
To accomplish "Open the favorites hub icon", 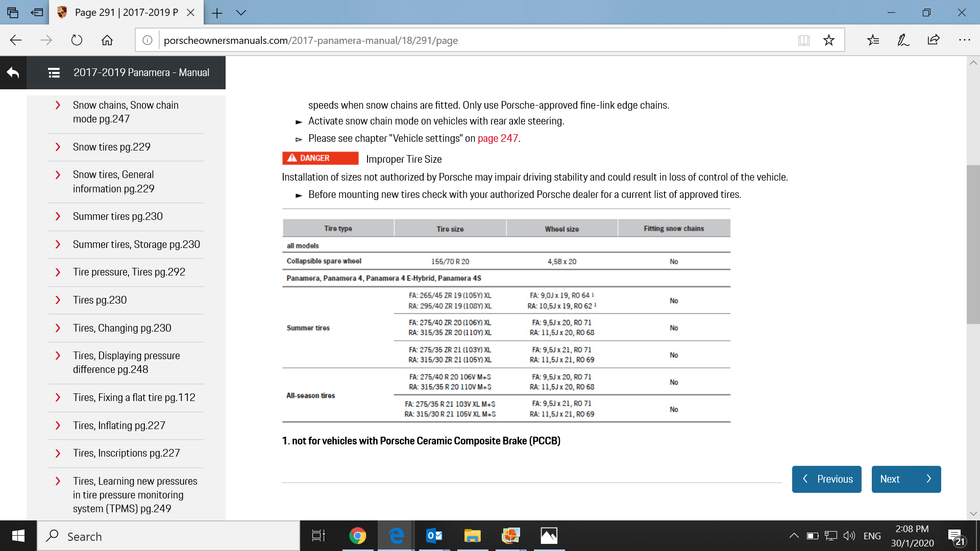I will point(873,40).
